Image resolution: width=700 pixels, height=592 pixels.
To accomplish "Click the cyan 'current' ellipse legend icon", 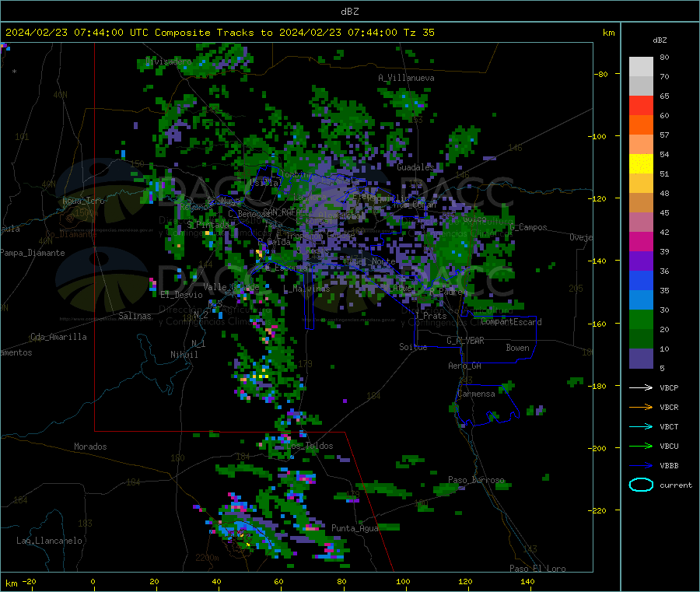I will coord(641,485).
